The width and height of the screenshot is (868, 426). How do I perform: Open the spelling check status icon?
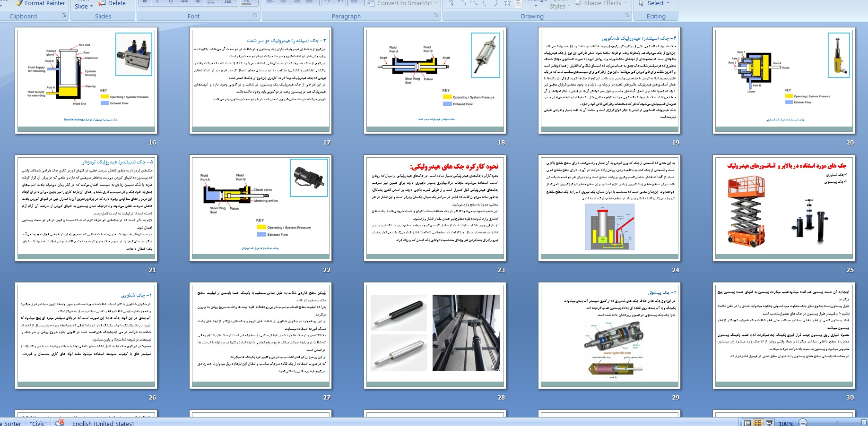pyautogui.click(x=60, y=423)
